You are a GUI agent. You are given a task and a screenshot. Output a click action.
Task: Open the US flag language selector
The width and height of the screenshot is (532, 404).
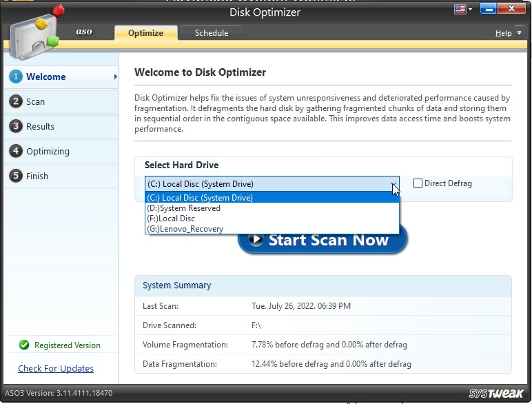(x=460, y=9)
